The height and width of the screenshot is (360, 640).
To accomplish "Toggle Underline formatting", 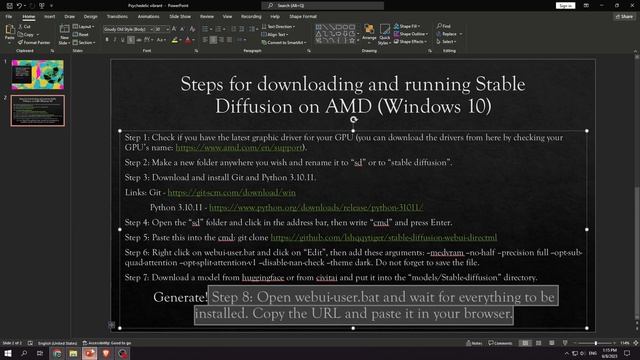I will [122, 40].
